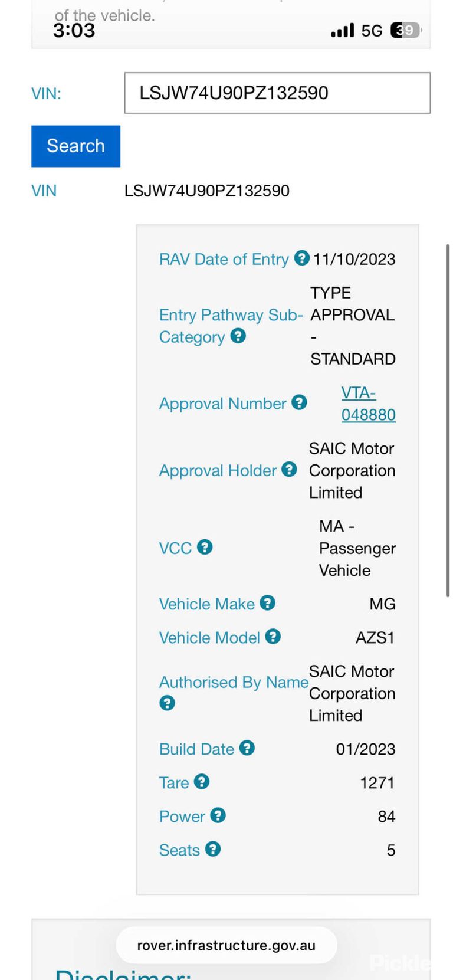Click the Build Date help icon
The height and width of the screenshot is (980, 453).
click(247, 748)
